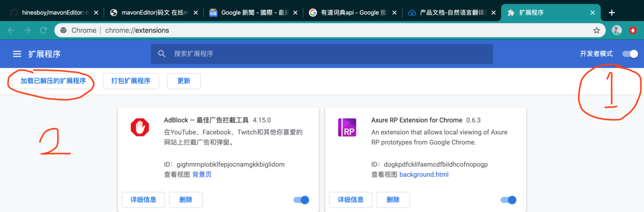Click the 开发者模式 label text
644x212 pixels.
point(597,54)
